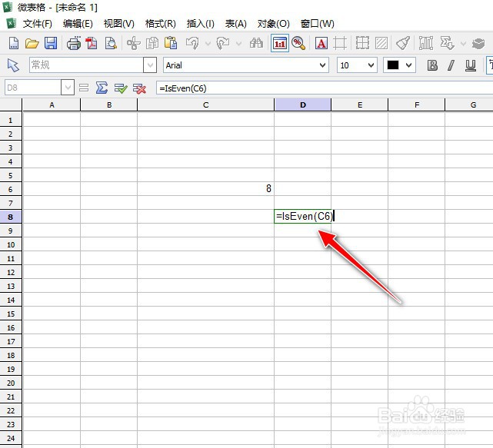Expand the redo history dropdown arrow
493x448 pixels.
coord(238,43)
